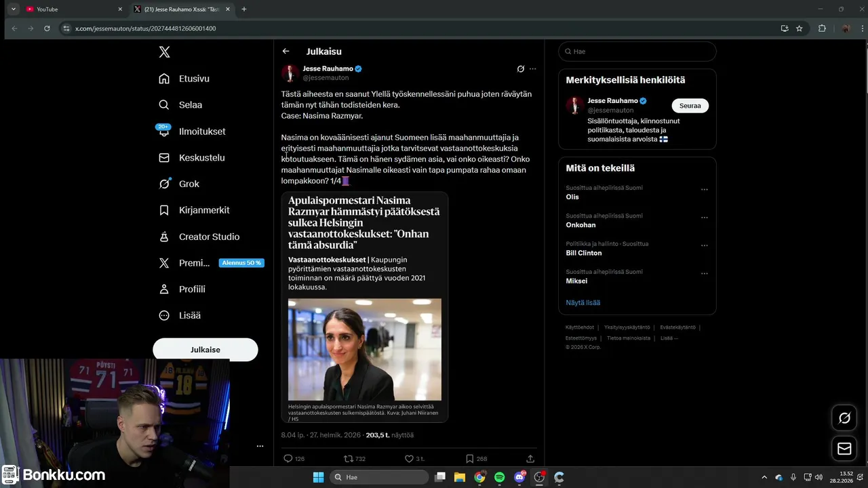Screen dimensions: 868x488
Task: Open the floating Grok button
Action: [x=844, y=418]
